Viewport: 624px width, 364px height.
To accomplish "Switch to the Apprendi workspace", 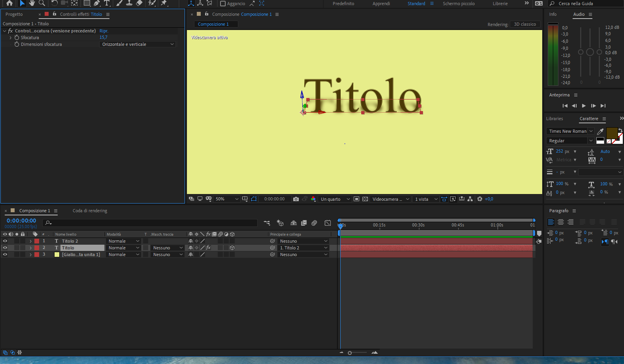I will [x=381, y=4].
